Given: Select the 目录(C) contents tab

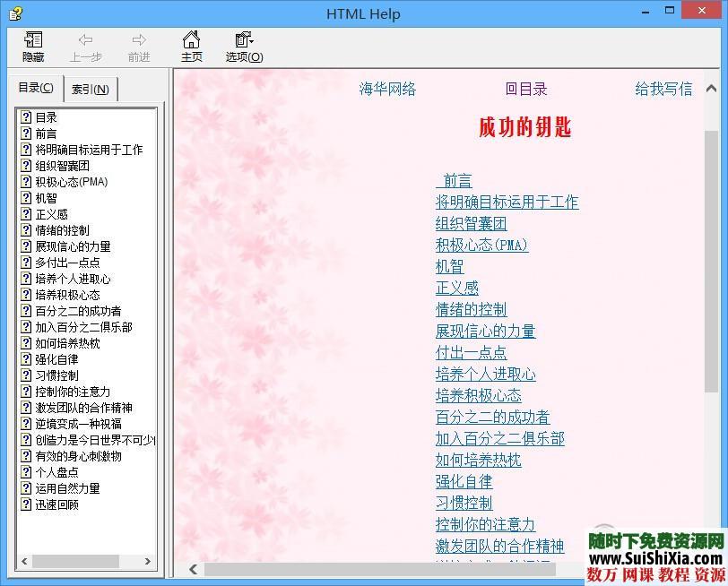Looking at the screenshot, I should [36, 88].
